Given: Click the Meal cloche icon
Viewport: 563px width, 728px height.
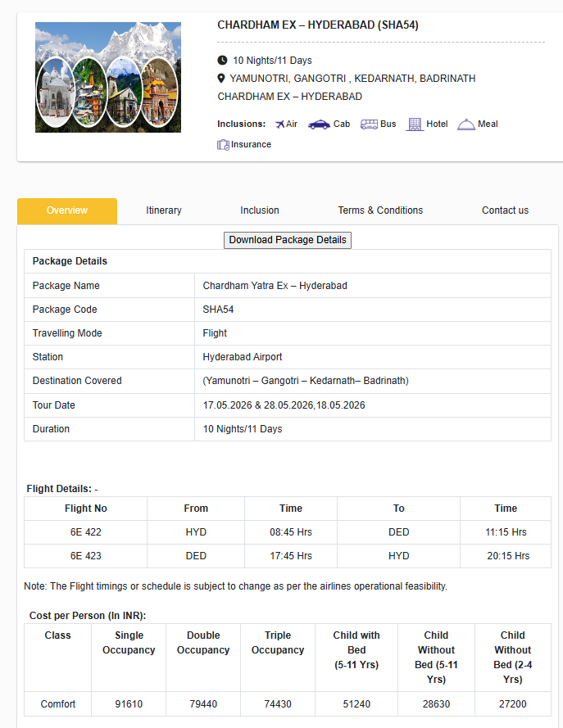Looking at the screenshot, I should [x=466, y=124].
